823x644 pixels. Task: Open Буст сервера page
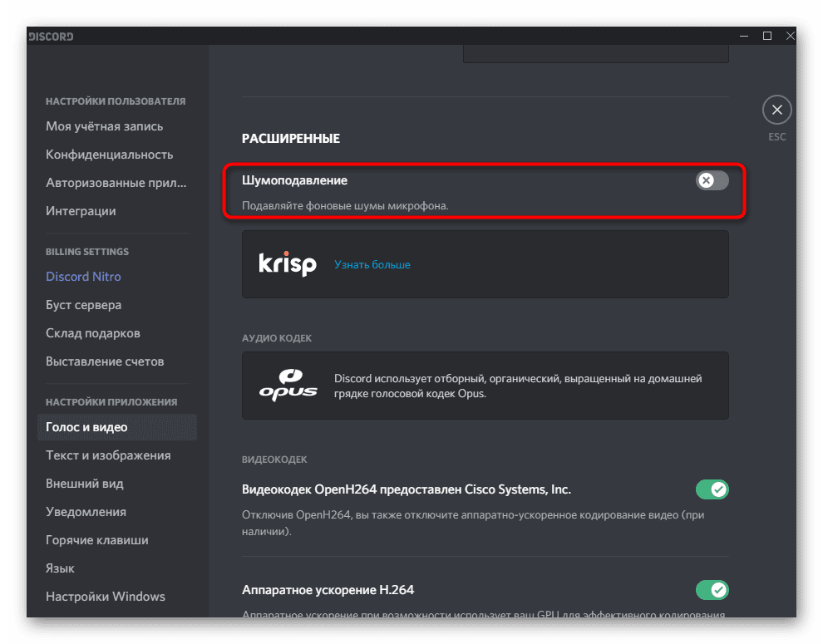click(x=83, y=305)
